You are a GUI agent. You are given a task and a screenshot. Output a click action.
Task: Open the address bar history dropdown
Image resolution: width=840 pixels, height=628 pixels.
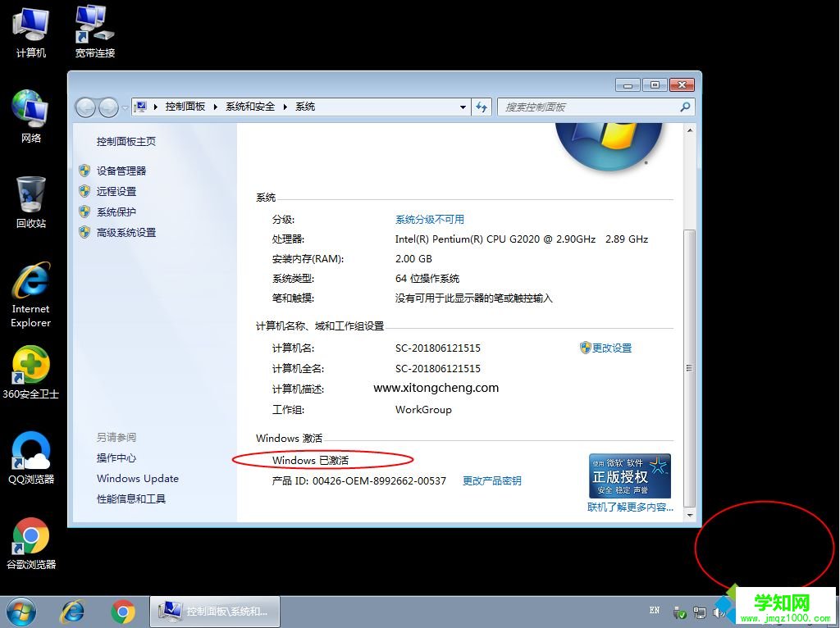coord(464,107)
